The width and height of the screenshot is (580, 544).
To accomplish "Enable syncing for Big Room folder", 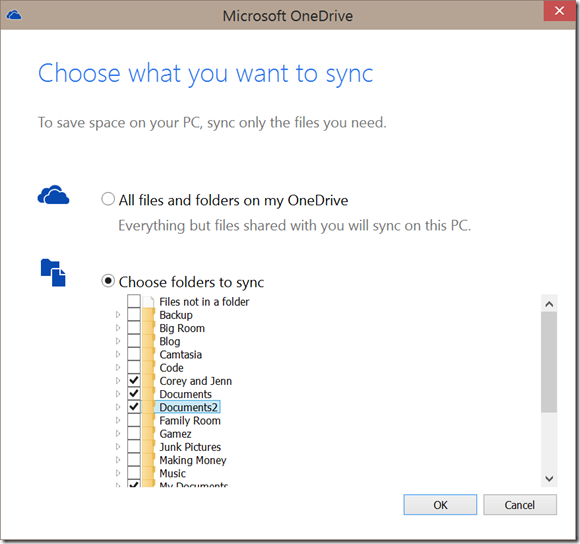I will [134, 328].
